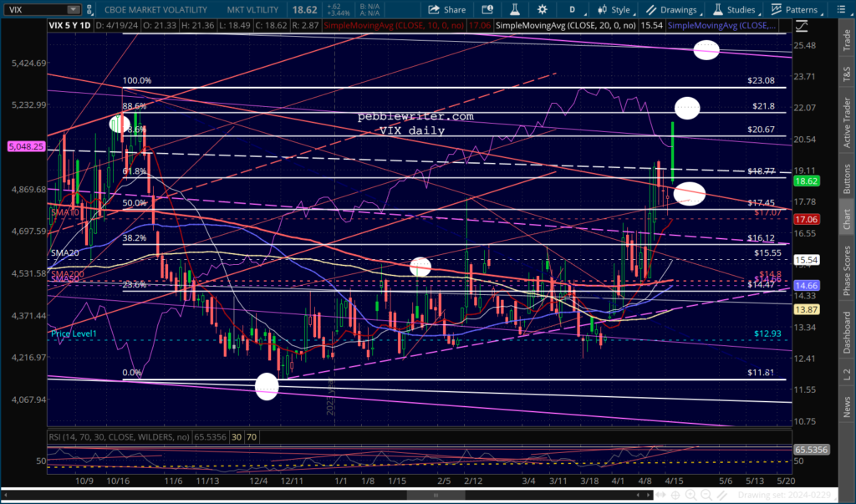Click the scrollbar left arrow
The height and width of the screenshot is (504, 856).
pyautogui.click(x=6, y=496)
